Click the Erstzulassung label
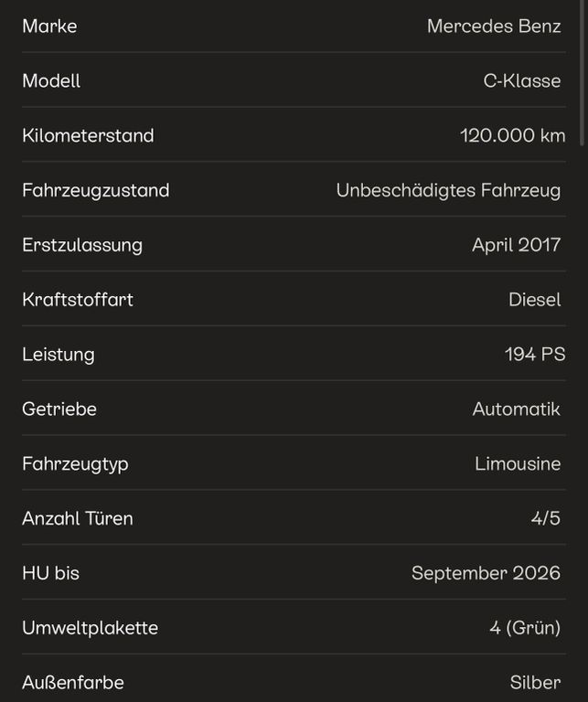The image size is (588, 702). [x=82, y=245]
